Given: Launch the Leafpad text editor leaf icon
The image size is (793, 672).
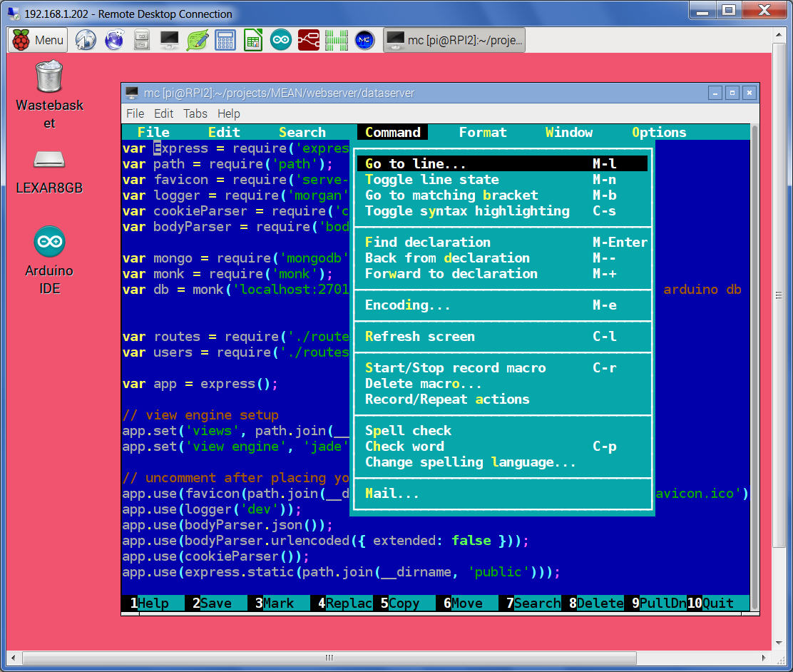Looking at the screenshot, I should pos(198,40).
